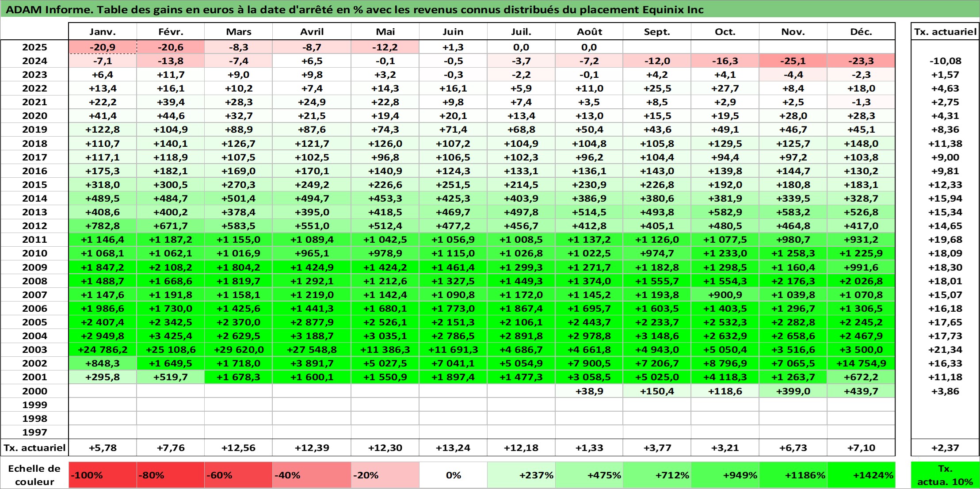Click the +39,4 cell in the 2021 row
The image size is (980, 489).
click(171, 102)
